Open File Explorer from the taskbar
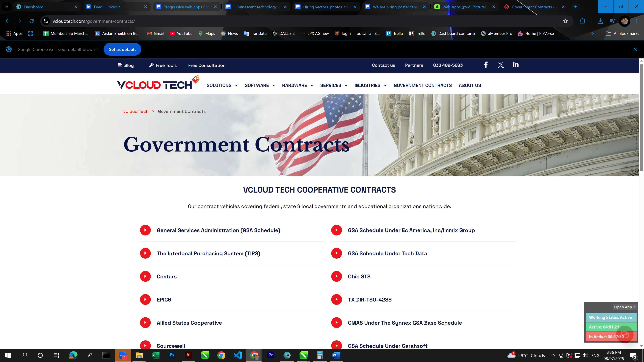 point(139,355)
